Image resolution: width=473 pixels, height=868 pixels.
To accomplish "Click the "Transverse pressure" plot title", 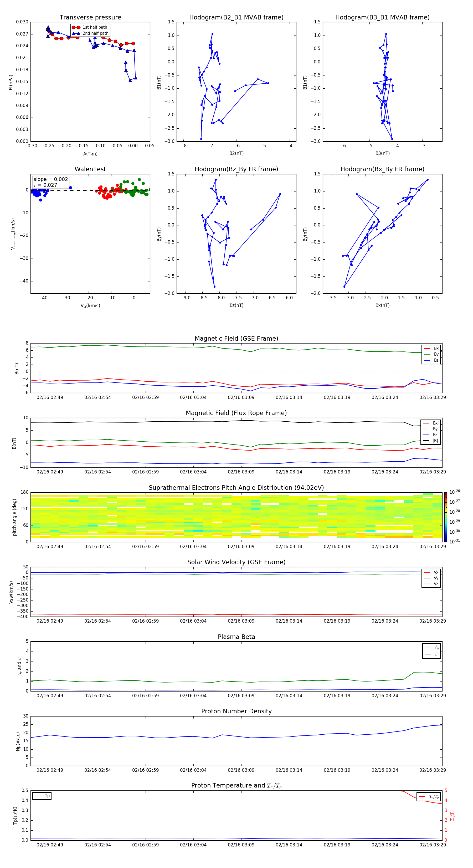I will pyautogui.click(x=90, y=18).
